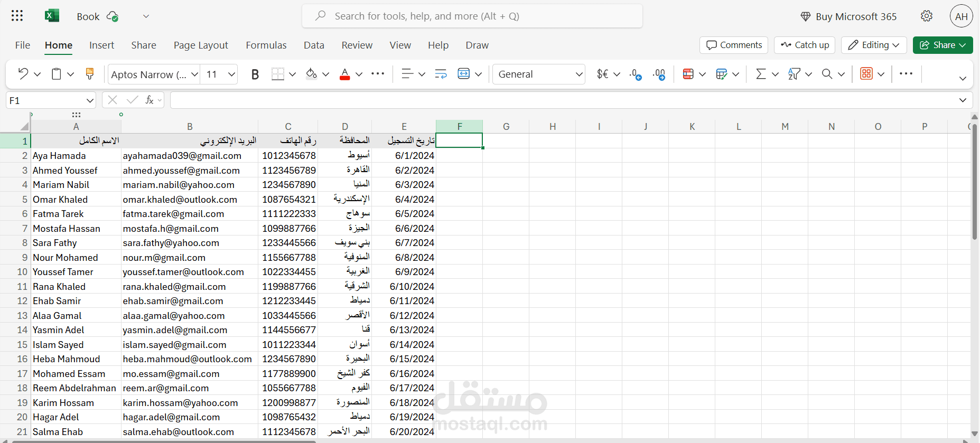Decrease decimal places icon
Image resolution: width=980 pixels, height=443 pixels.
click(x=636, y=74)
